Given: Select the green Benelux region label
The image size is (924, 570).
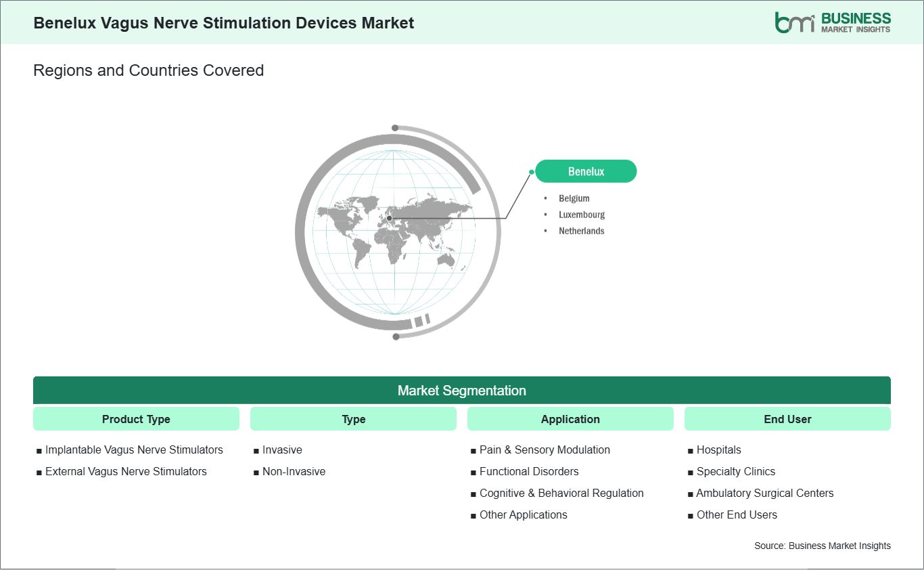Looking at the screenshot, I should click(586, 171).
